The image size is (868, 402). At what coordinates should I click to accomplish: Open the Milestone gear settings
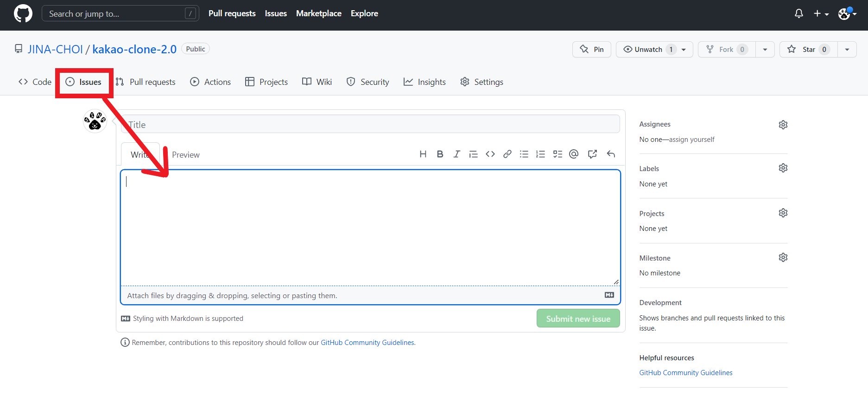(x=783, y=257)
